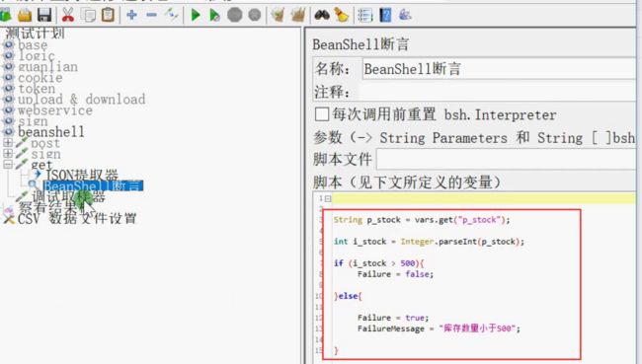Click the FailureMessage code line
Image resolution: width=642 pixels, height=364 pixels.
tap(439, 328)
